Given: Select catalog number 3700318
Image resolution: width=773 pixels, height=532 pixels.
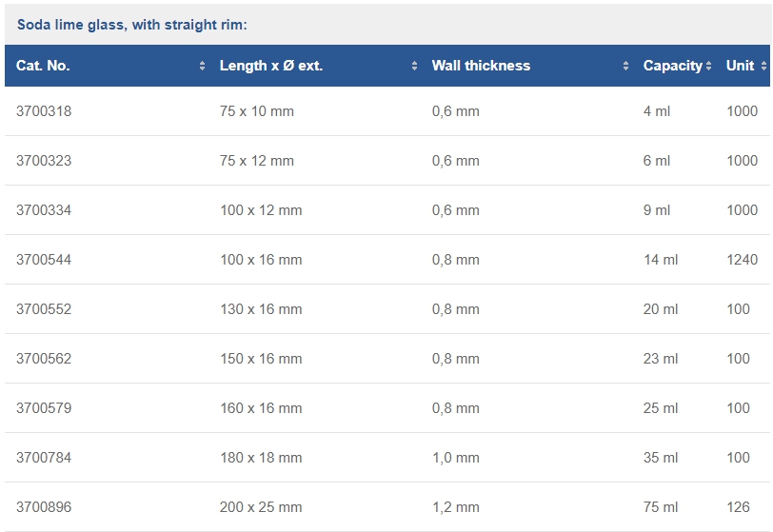Looking at the screenshot, I should pyautogui.click(x=44, y=111).
